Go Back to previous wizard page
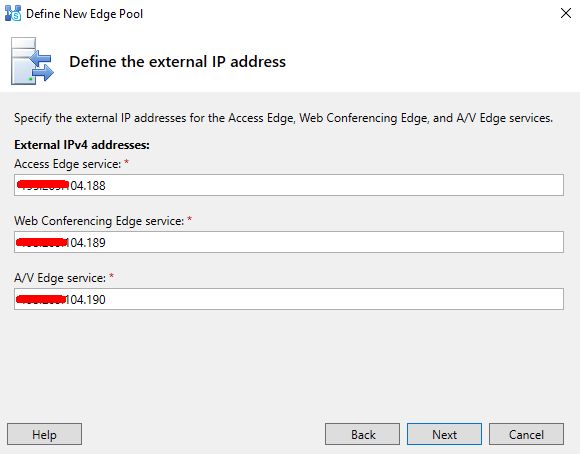The height and width of the screenshot is (454, 580). pyautogui.click(x=362, y=434)
